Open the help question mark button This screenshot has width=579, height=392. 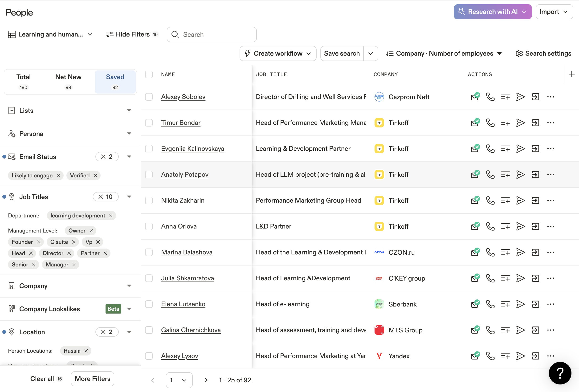[x=560, y=373]
